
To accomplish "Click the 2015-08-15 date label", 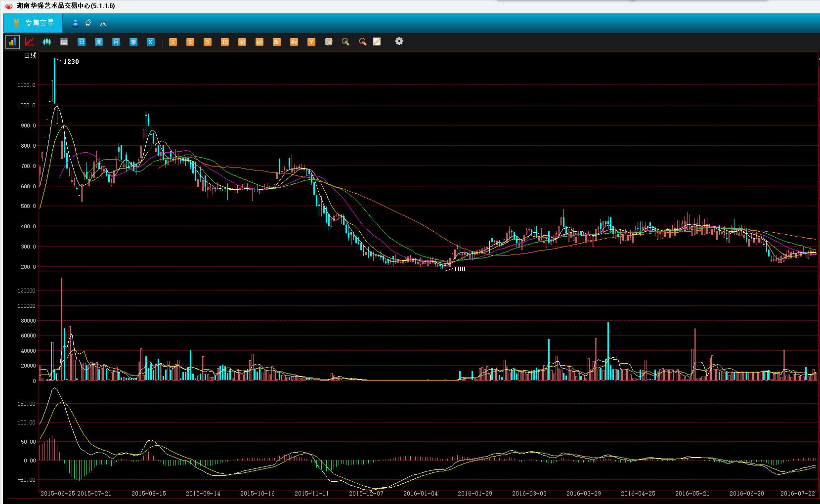I will point(149,494).
